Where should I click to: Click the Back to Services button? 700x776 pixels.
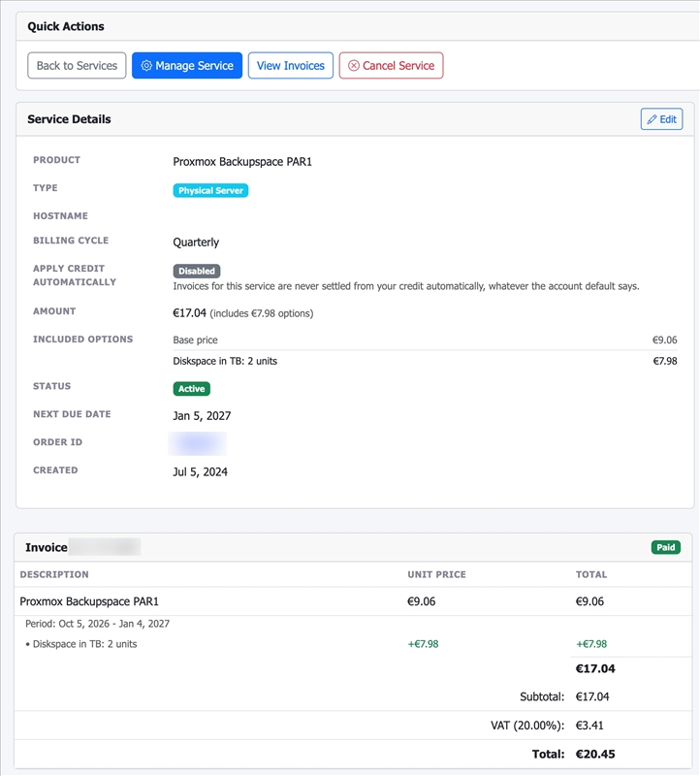[77, 65]
